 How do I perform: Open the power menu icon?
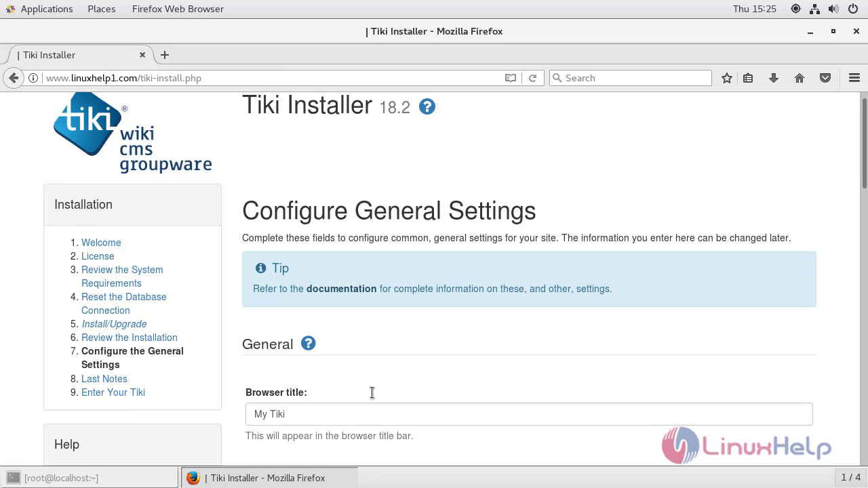click(852, 9)
